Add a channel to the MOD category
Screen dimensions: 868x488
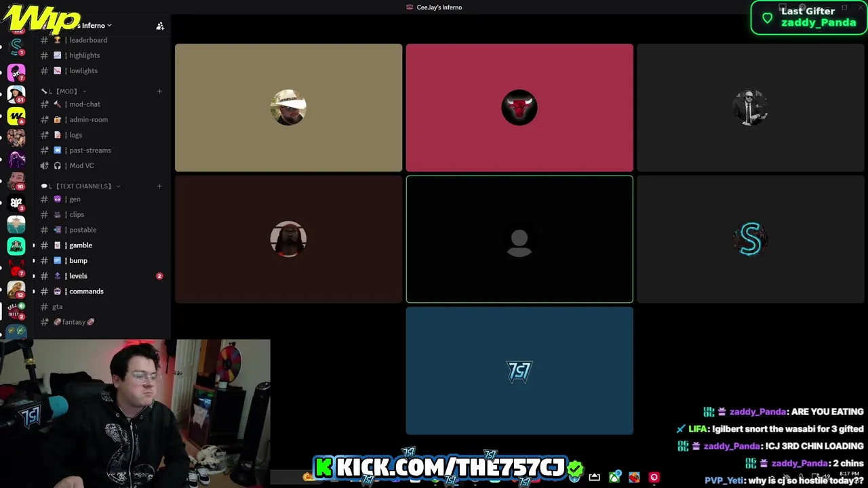[x=159, y=91]
